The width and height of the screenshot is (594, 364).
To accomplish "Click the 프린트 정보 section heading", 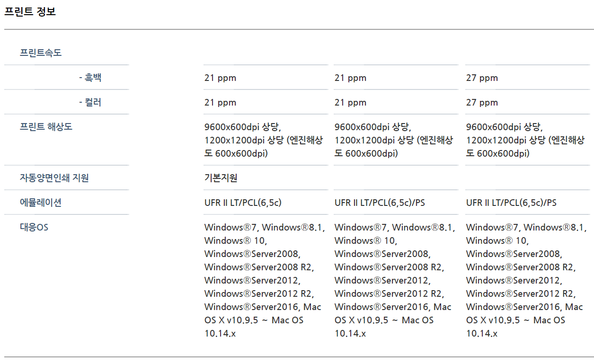I will click(30, 12).
